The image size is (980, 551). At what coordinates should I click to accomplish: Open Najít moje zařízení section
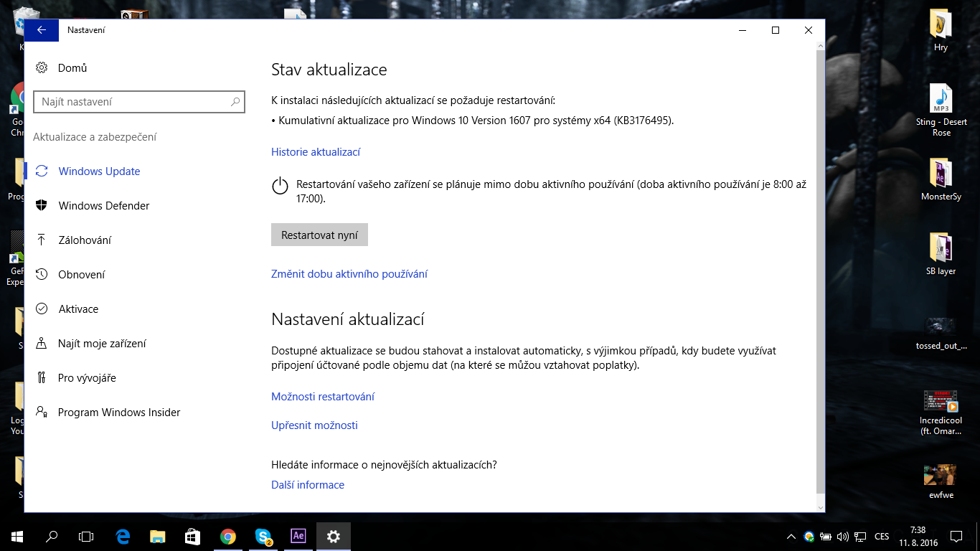tap(102, 344)
